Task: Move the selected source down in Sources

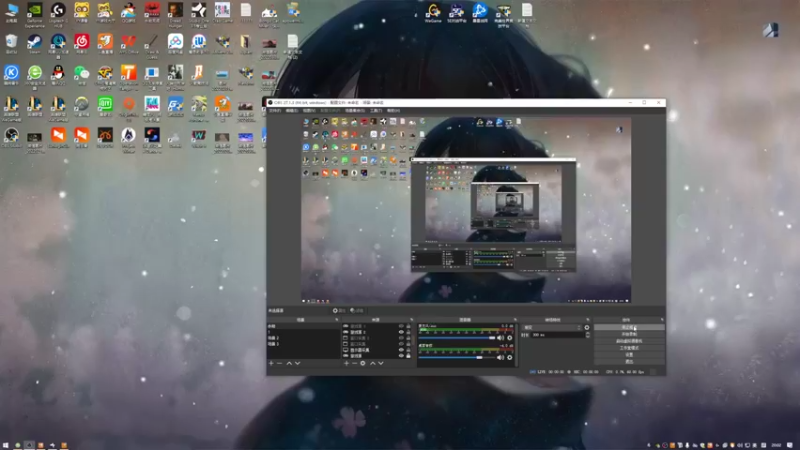Action: point(381,363)
